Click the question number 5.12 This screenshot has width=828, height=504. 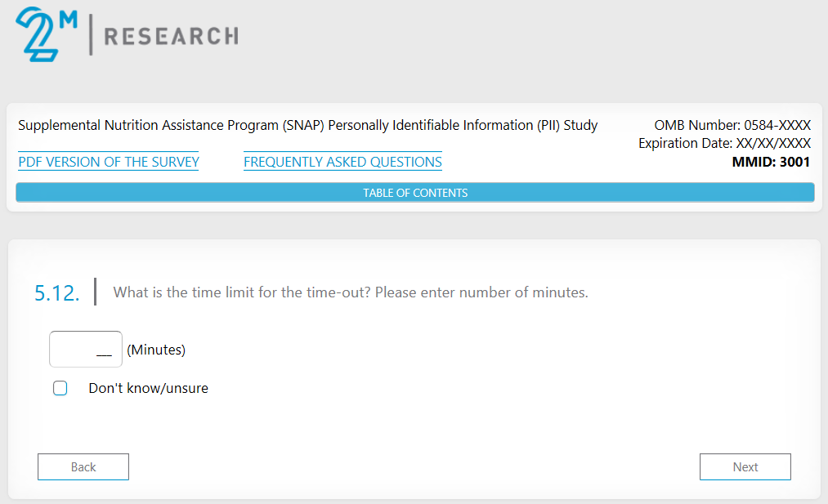click(x=57, y=293)
